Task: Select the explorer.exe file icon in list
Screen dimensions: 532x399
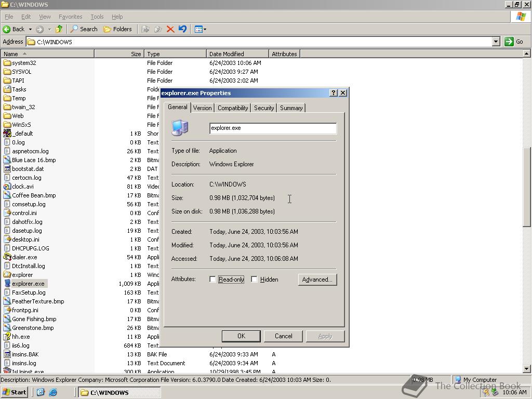Action: point(7,284)
